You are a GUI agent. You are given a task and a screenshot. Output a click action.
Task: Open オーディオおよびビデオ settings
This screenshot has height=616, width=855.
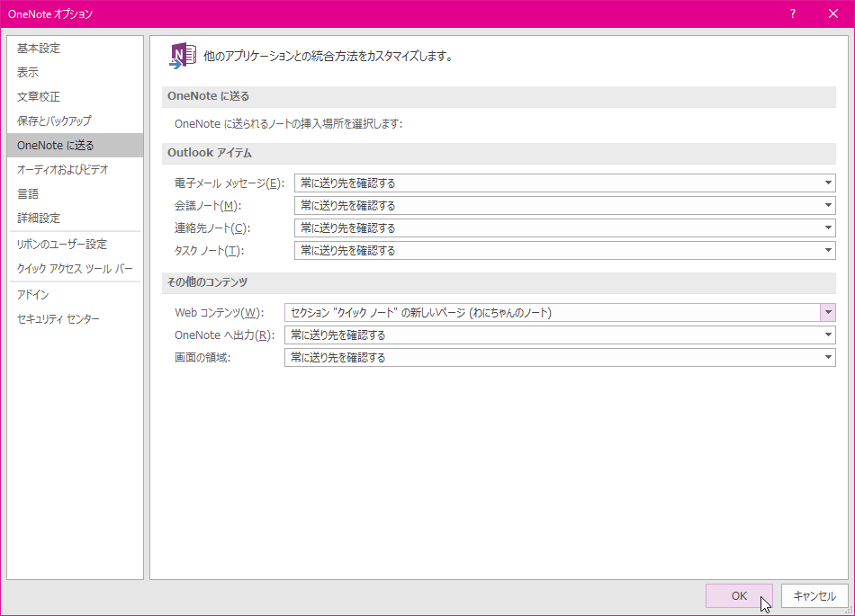[x=76, y=169]
